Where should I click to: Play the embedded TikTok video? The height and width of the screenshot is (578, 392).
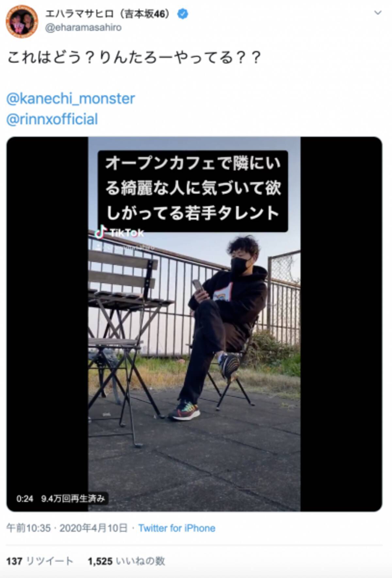click(194, 324)
